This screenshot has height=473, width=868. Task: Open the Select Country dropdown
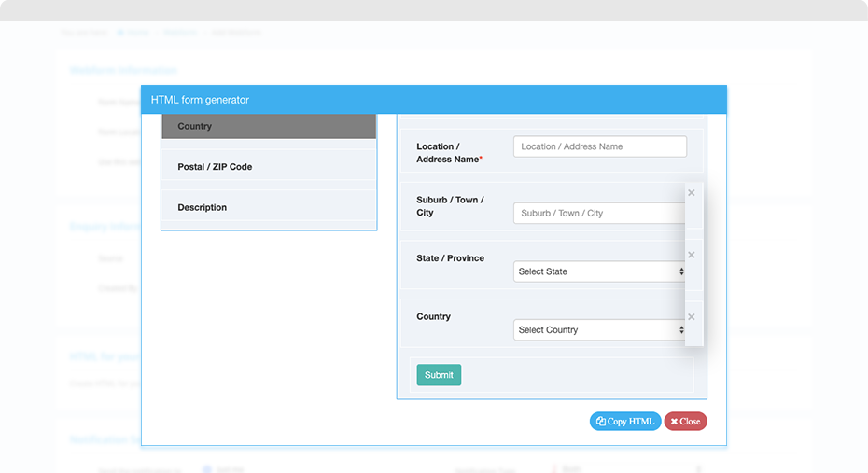point(600,329)
